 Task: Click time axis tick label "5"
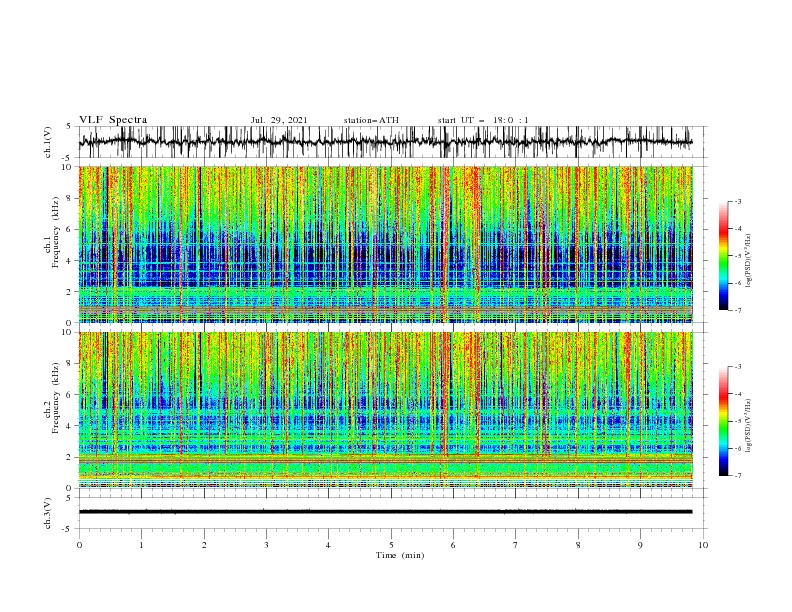click(391, 545)
